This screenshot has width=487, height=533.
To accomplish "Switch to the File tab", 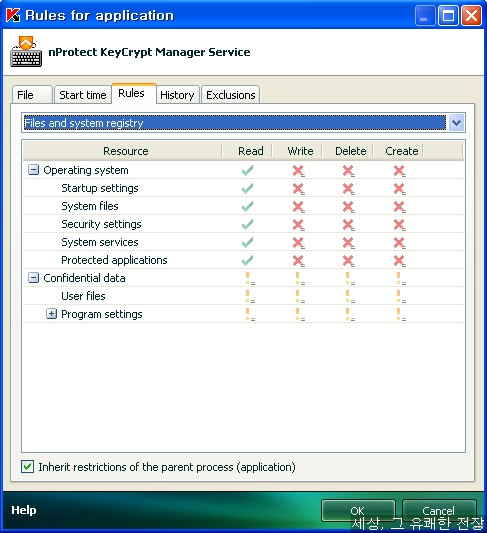I will coord(32,95).
